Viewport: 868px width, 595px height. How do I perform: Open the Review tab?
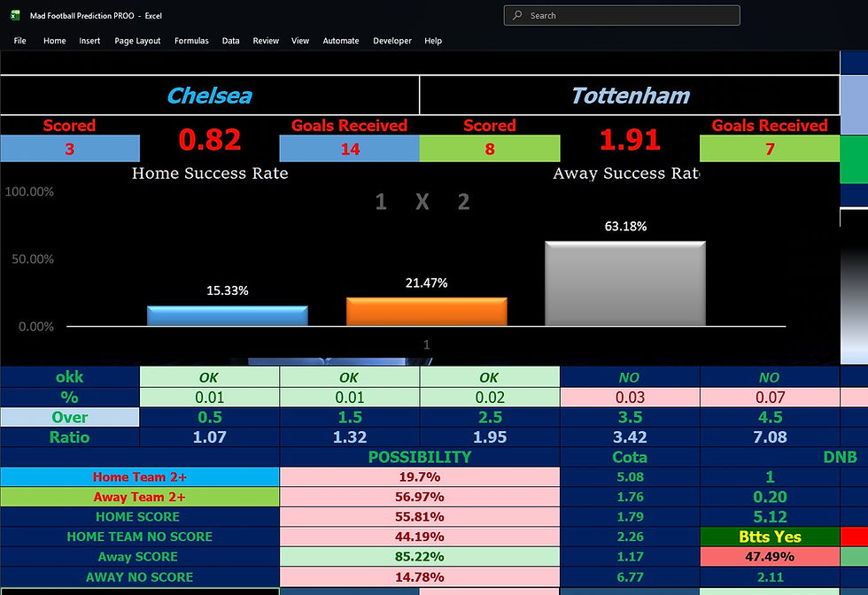tap(266, 41)
